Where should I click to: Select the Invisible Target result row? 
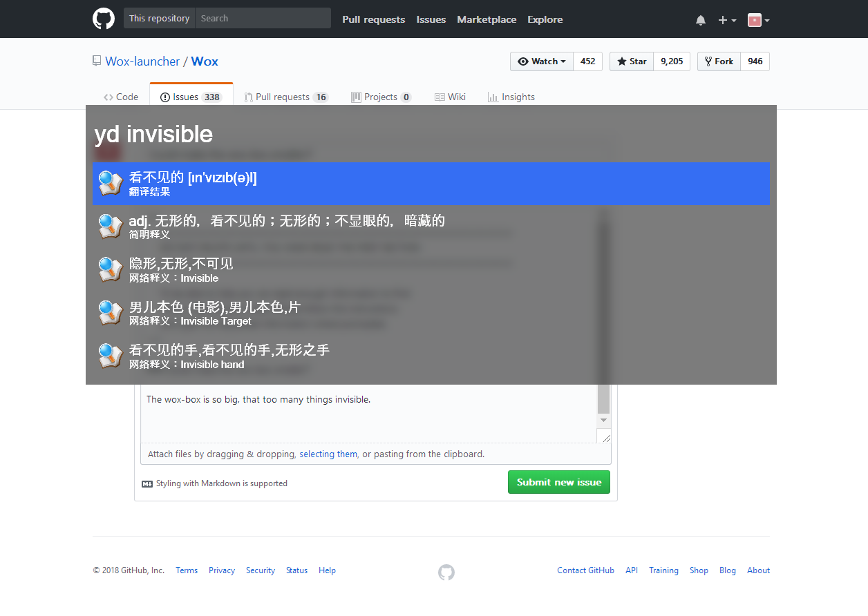click(x=431, y=313)
